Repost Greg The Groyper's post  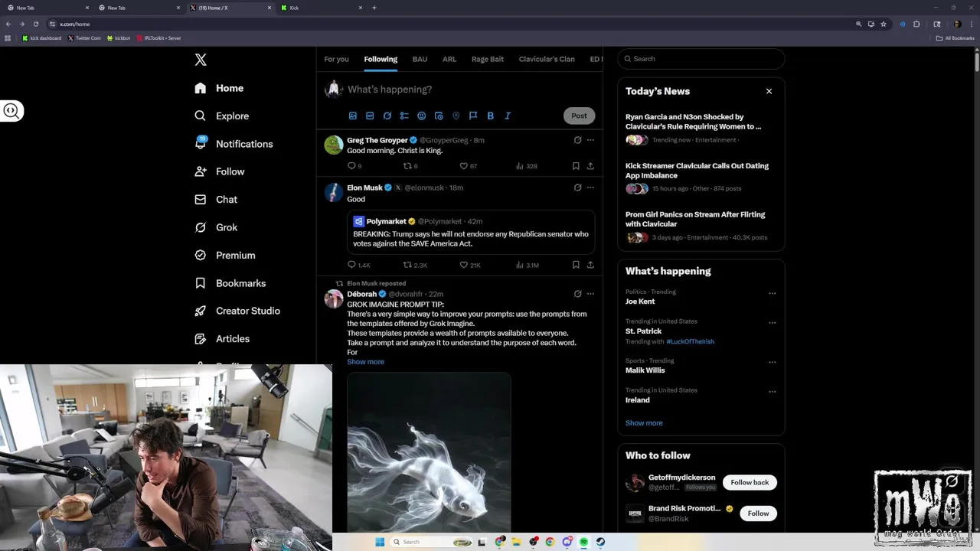click(407, 166)
